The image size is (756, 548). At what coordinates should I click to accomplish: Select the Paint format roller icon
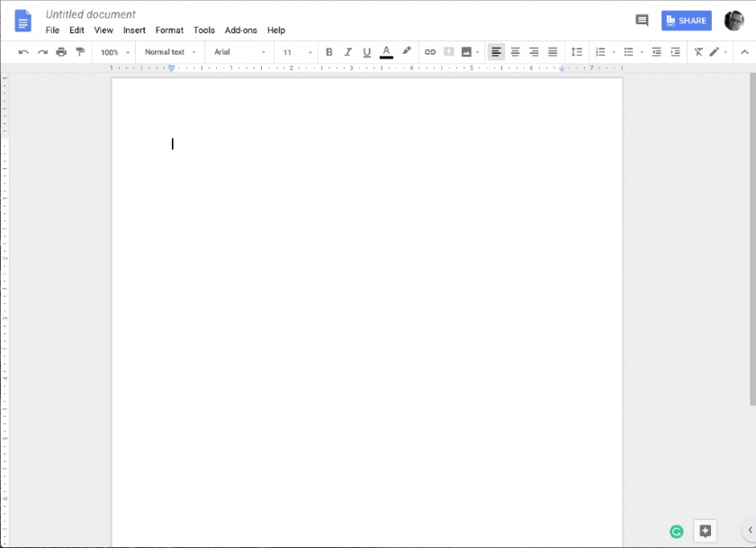80,52
